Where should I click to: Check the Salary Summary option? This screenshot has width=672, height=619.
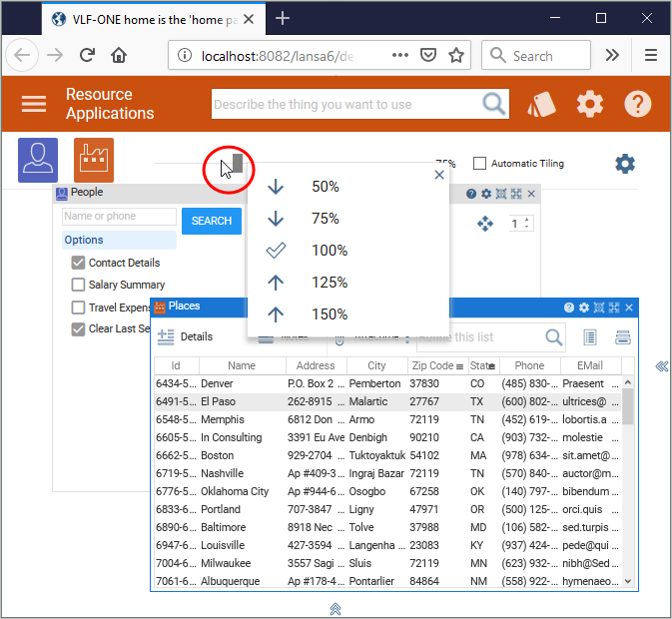78,285
